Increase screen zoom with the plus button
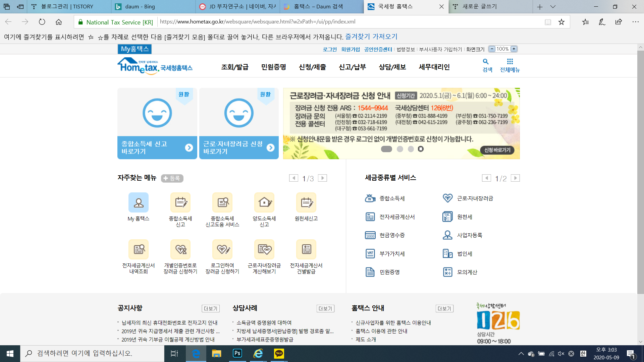Viewport: 644px width, 362px height. [514, 49]
